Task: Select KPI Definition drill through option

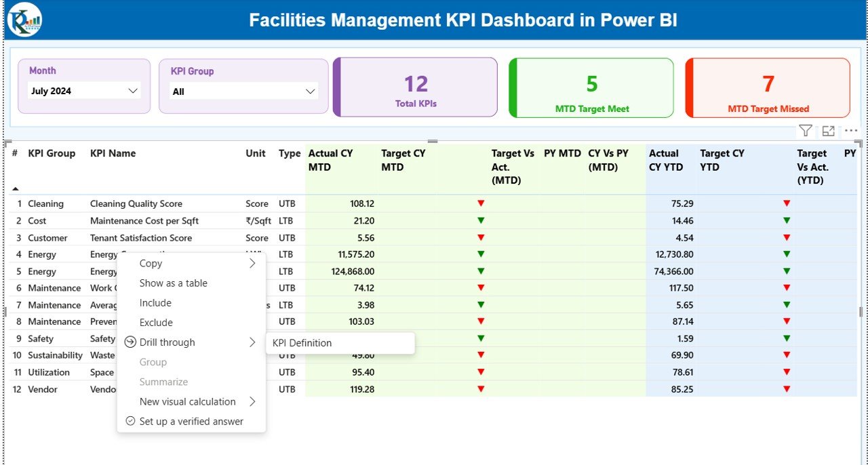Action: pyautogui.click(x=302, y=343)
